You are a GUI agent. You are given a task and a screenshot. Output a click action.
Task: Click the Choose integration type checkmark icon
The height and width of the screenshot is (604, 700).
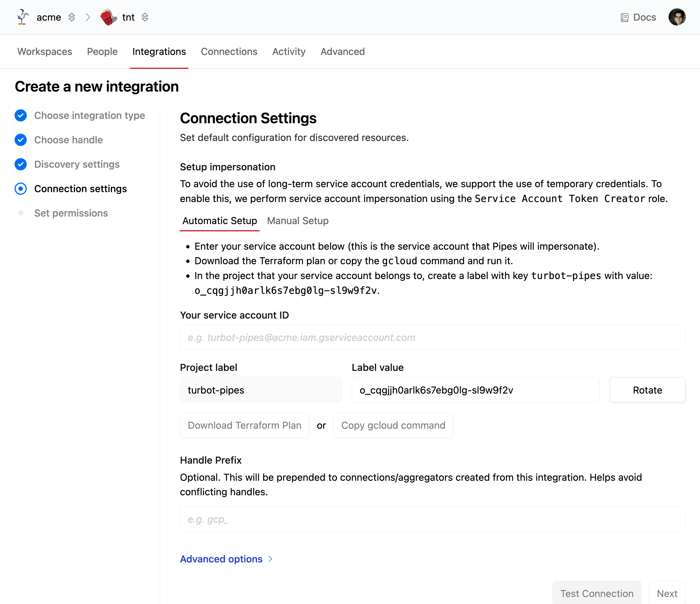point(21,115)
